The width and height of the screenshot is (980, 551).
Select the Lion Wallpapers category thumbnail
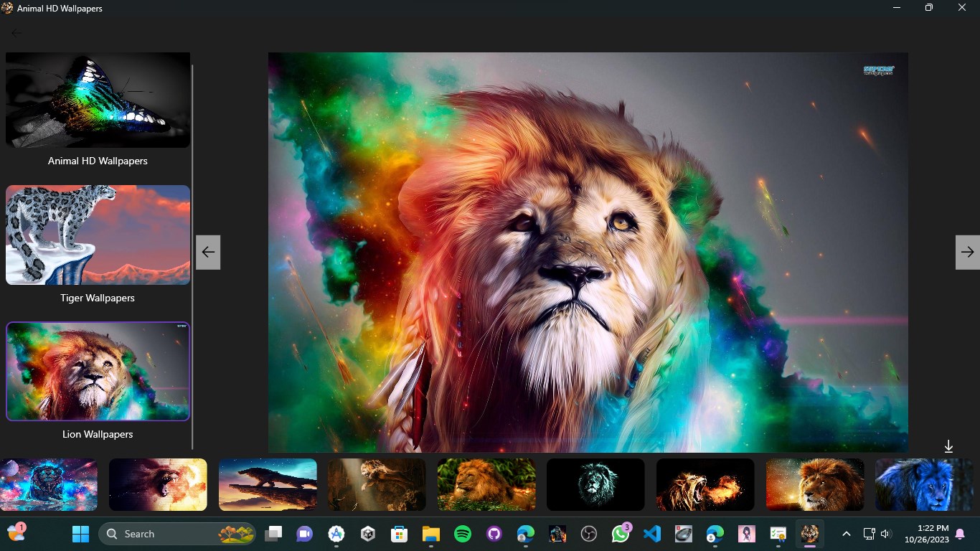coord(98,371)
